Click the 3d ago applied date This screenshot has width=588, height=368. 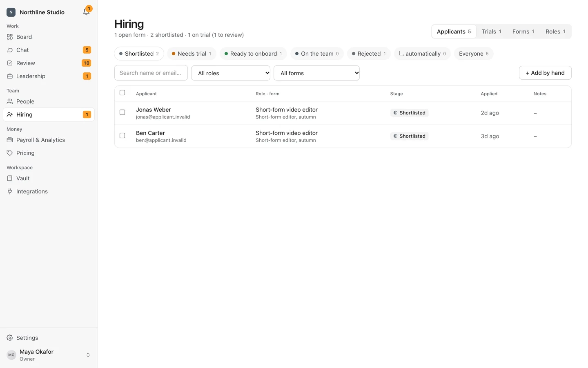490,136
